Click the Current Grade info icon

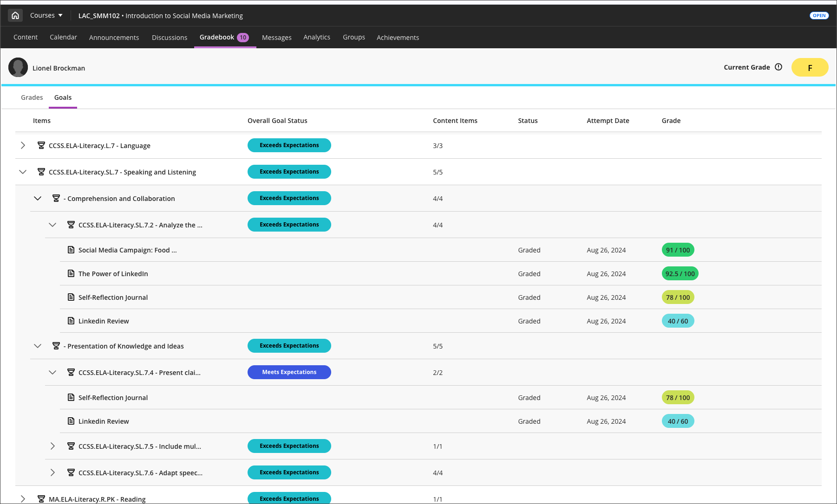click(x=778, y=67)
